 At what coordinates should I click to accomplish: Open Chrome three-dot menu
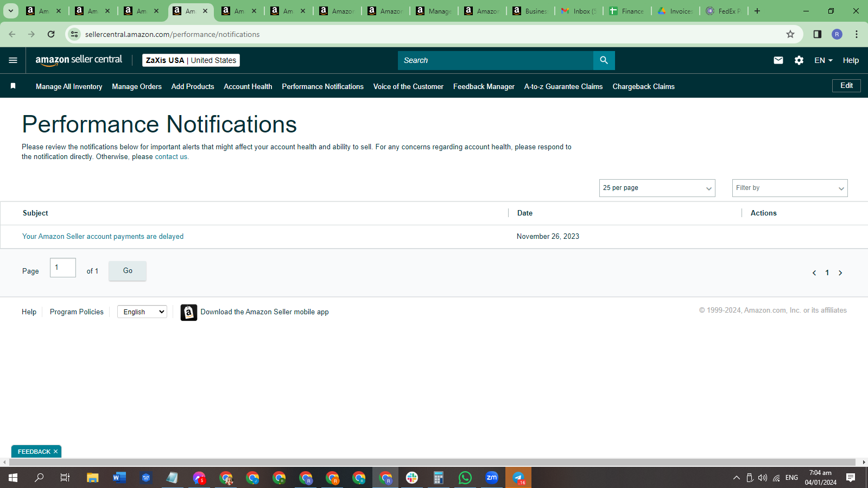pos(857,34)
